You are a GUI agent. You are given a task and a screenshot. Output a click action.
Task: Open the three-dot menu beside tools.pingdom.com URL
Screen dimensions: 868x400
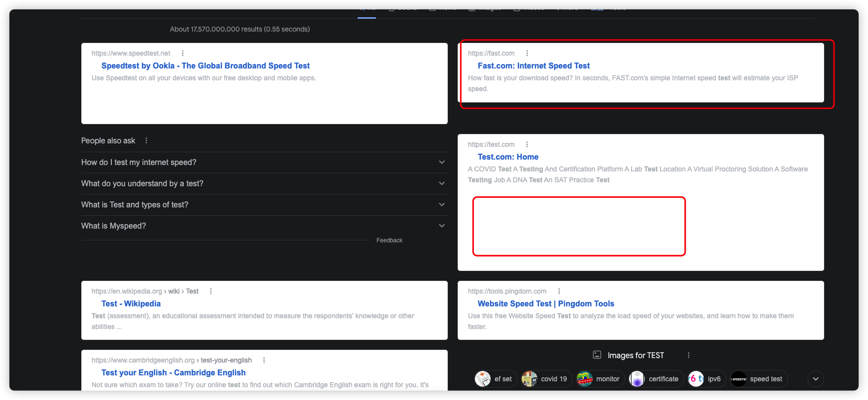(x=559, y=291)
